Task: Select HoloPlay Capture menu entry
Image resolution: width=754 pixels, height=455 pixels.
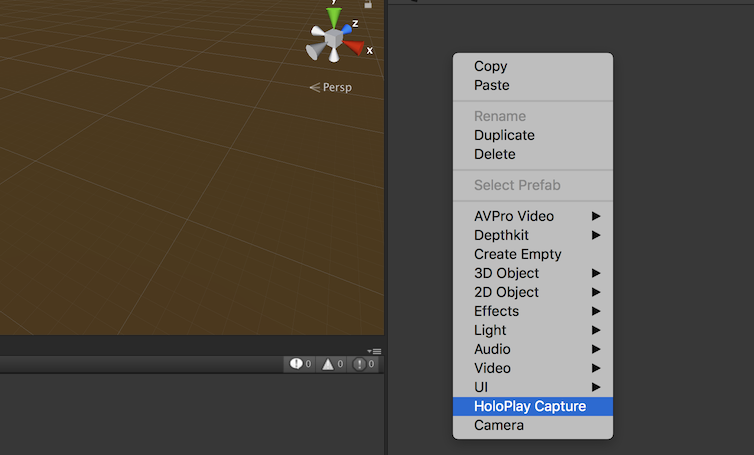Action: tap(533, 406)
